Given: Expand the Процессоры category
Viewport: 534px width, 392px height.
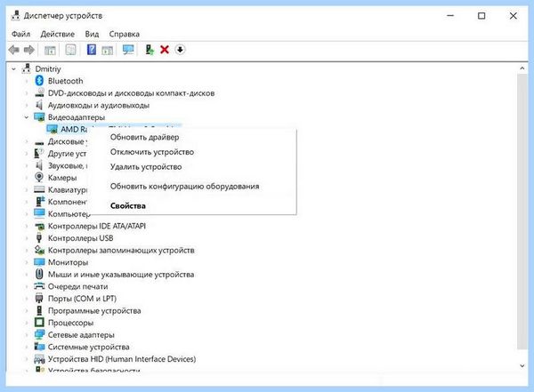Looking at the screenshot, I should (x=27, y=323).
